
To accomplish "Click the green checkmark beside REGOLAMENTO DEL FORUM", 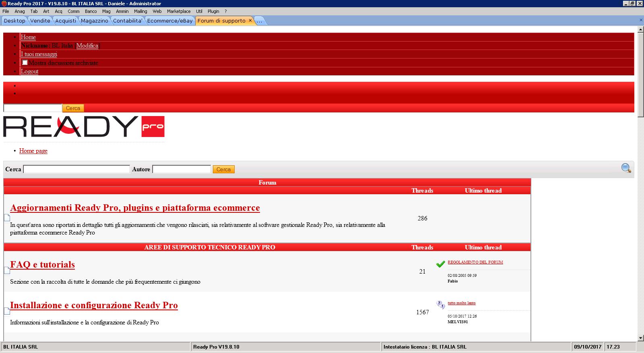I will (x=440, y=264).
